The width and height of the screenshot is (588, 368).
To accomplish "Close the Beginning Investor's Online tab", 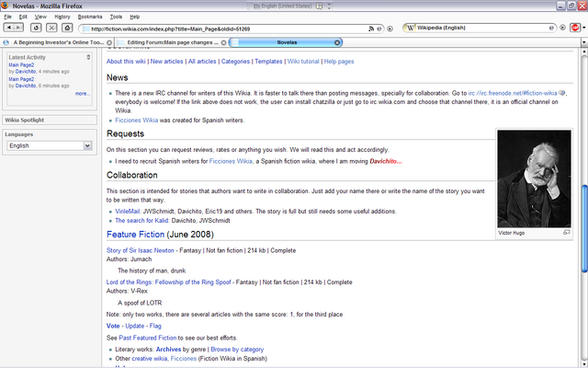I will [x=109, y=43].
